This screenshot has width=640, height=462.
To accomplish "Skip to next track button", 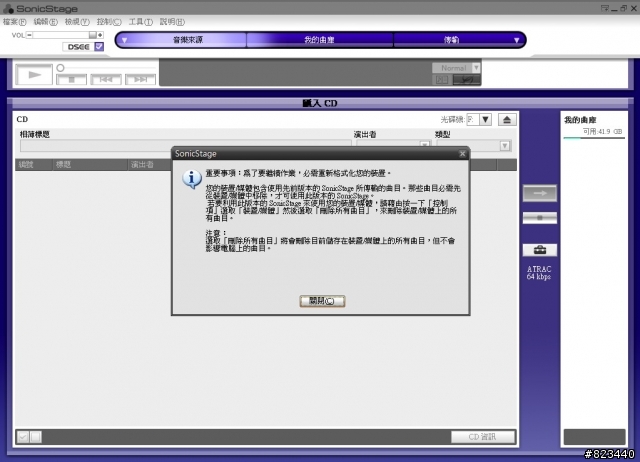I will 140,79.
